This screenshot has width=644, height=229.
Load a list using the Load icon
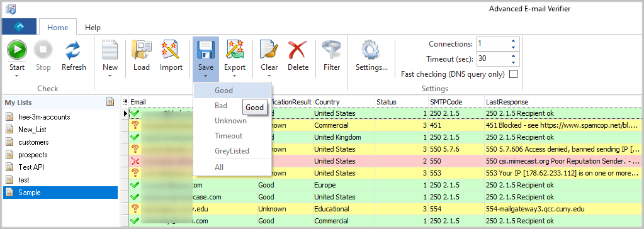pos(141,50)
